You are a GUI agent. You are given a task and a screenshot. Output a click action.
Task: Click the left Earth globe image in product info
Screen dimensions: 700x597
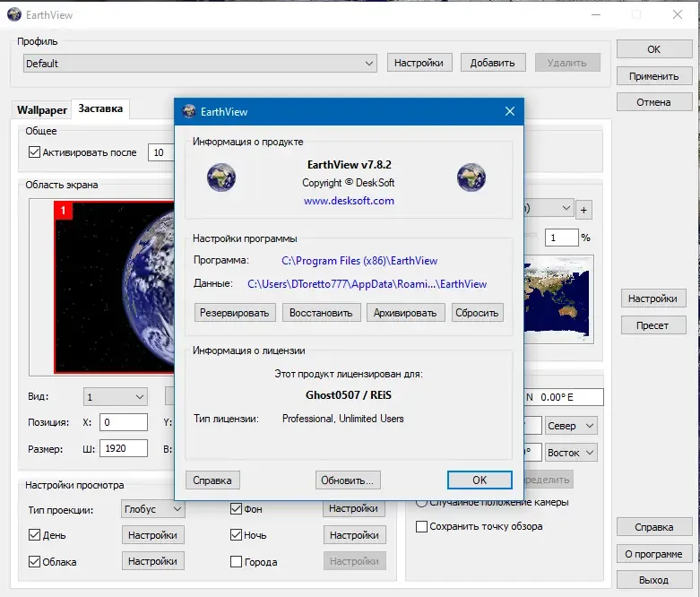221,177
